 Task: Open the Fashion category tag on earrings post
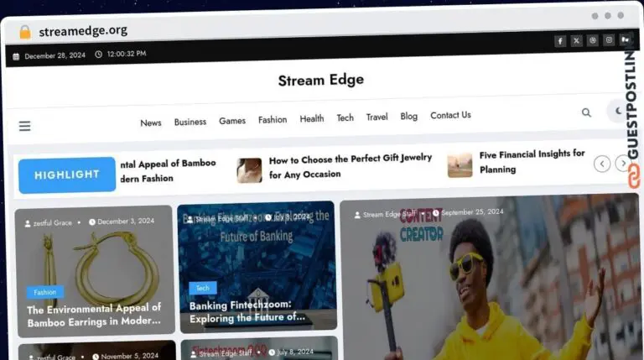coord(45,292)
